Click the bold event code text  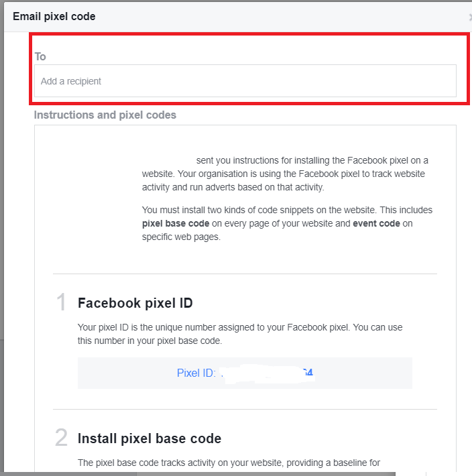(376, 223)
